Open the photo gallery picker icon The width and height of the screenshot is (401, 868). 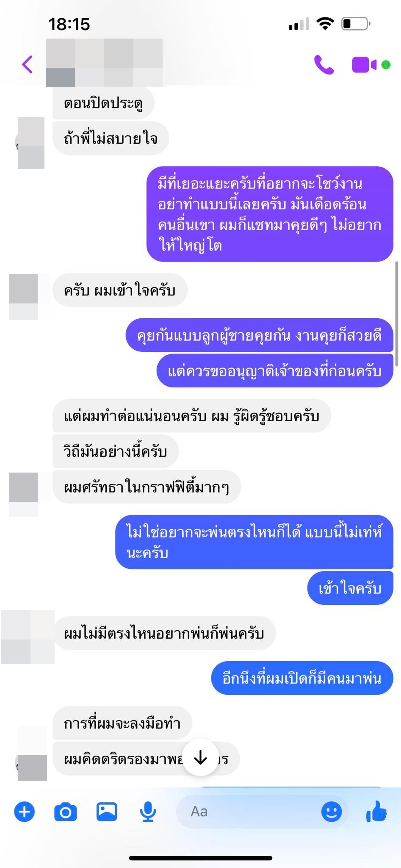[x=107, y=812]
